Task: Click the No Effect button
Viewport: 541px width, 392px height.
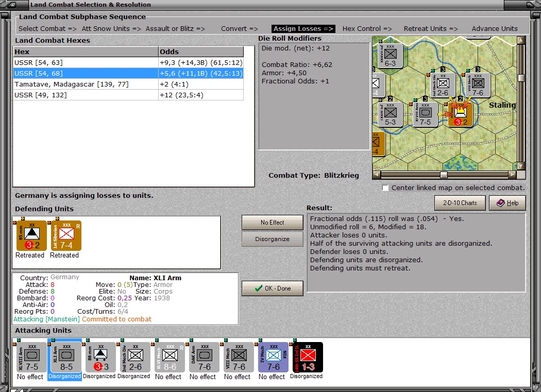Action: pos(273,223)
